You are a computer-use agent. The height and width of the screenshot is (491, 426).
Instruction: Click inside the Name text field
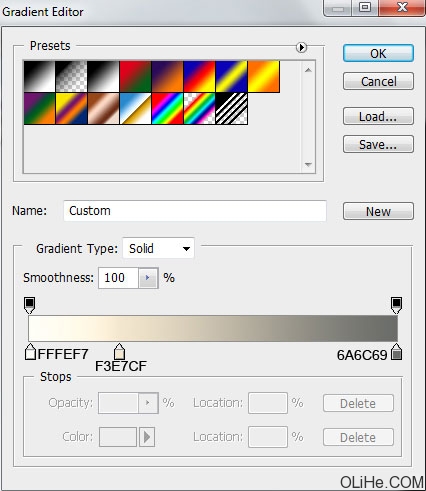click(x=195, y=211)
